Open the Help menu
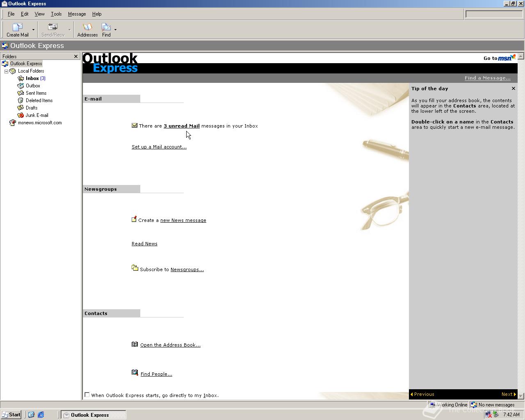 point(97,14)
